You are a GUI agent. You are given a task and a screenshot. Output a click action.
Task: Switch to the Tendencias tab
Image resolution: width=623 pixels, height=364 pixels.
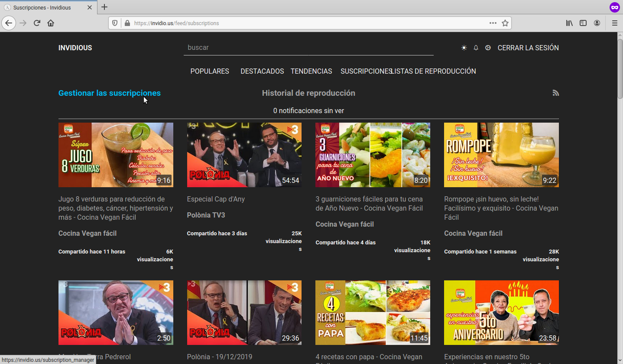(x=311, y=71)
